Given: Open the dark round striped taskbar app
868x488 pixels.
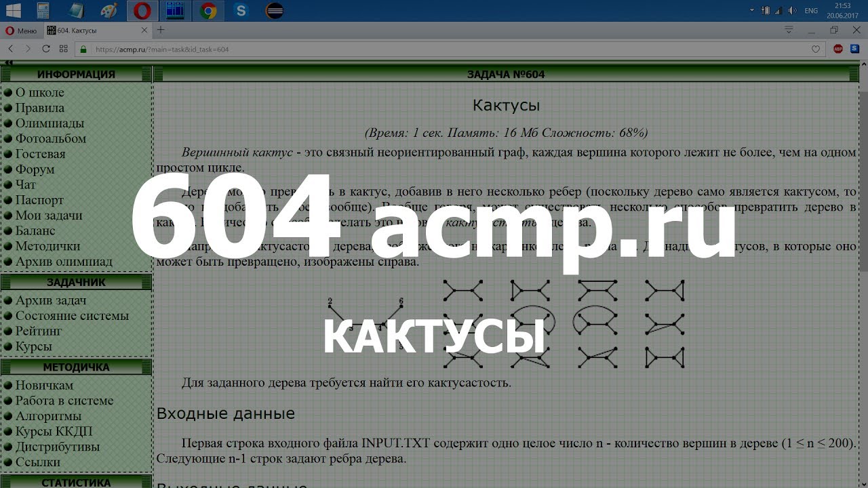Looking at the screenshot, I should click(275, 11).
